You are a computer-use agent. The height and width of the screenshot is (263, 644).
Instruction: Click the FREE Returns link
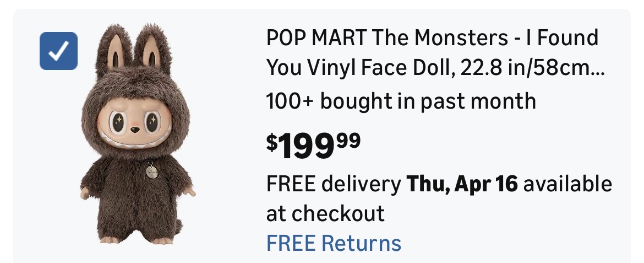tap(334, 243)
